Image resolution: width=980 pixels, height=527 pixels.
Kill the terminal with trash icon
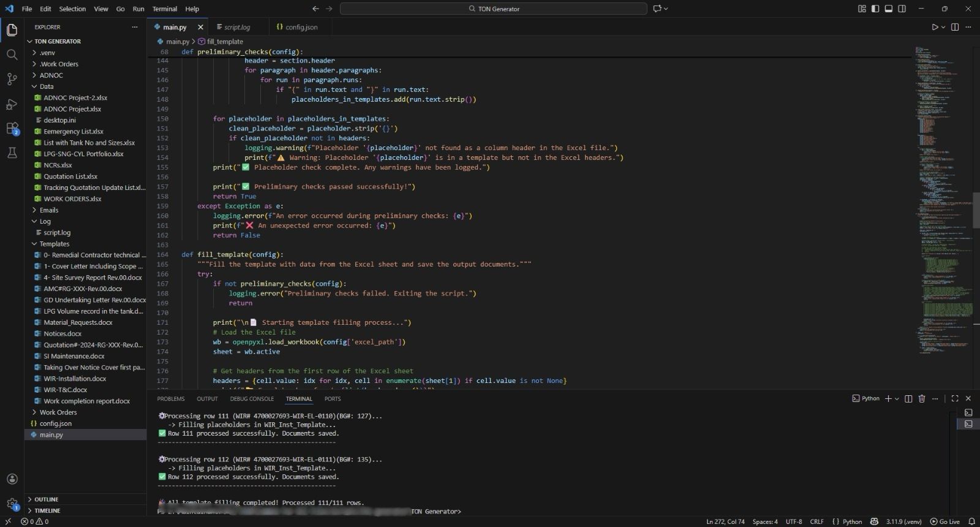(x=922, y=398)
